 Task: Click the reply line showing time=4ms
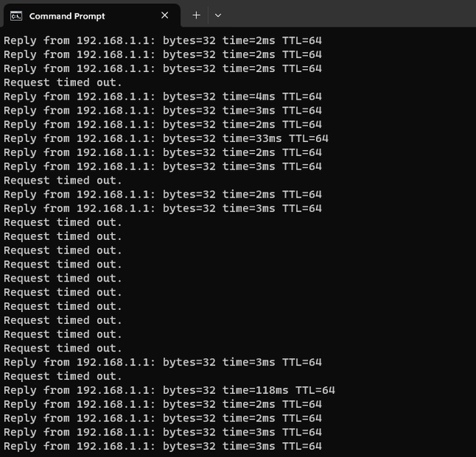tap(162, 97)
